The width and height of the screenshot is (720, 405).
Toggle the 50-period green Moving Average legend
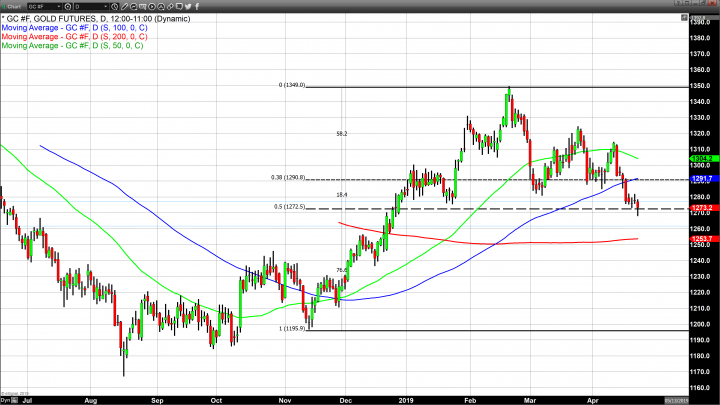72,46
